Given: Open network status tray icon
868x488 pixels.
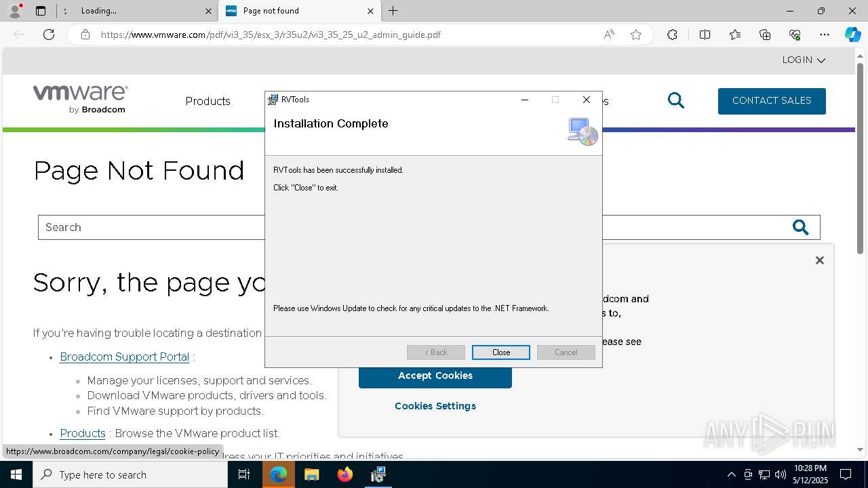Looking at the screenshot, I should click(x=764, y=474).
